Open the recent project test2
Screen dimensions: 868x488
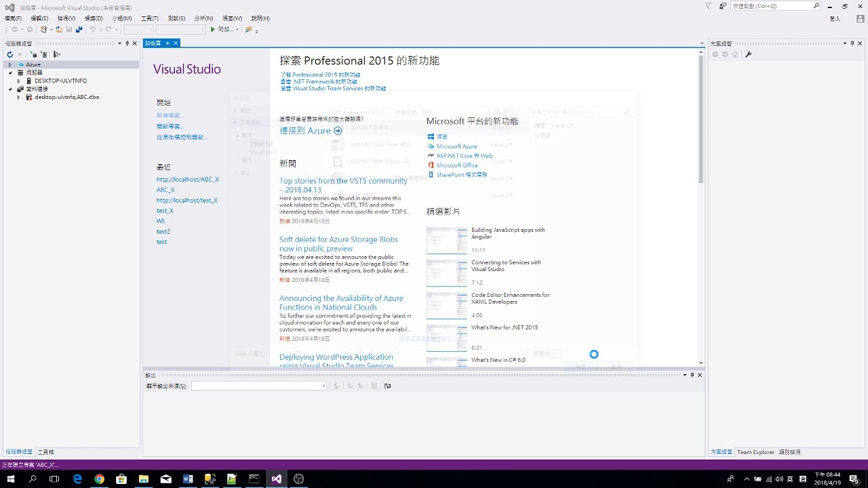[x=163, y=231]
